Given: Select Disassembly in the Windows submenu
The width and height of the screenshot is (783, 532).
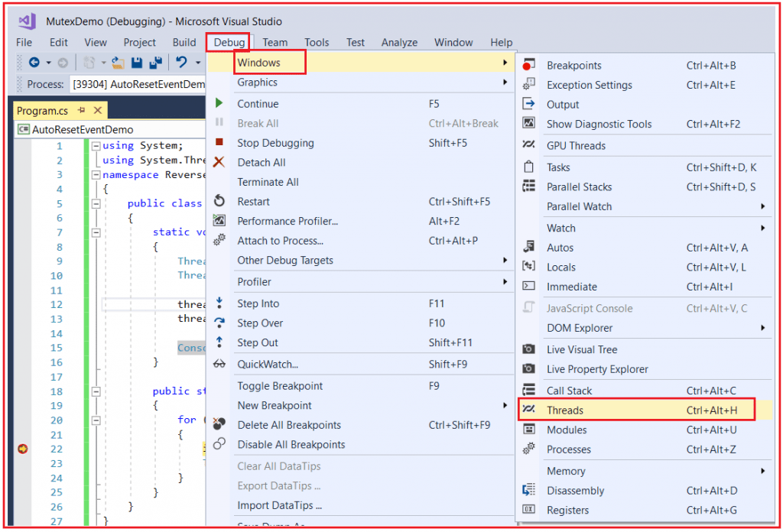Looking at the screenshot, I should 575,491.
